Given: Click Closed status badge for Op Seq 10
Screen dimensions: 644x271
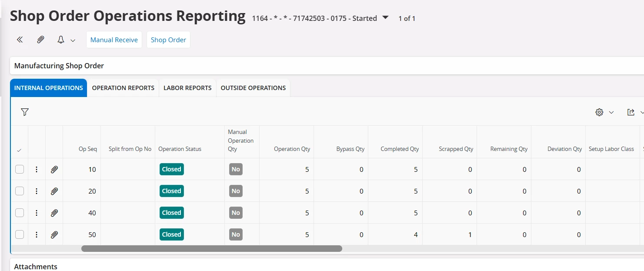Looking at the screenshot, I should coord(171,169).
